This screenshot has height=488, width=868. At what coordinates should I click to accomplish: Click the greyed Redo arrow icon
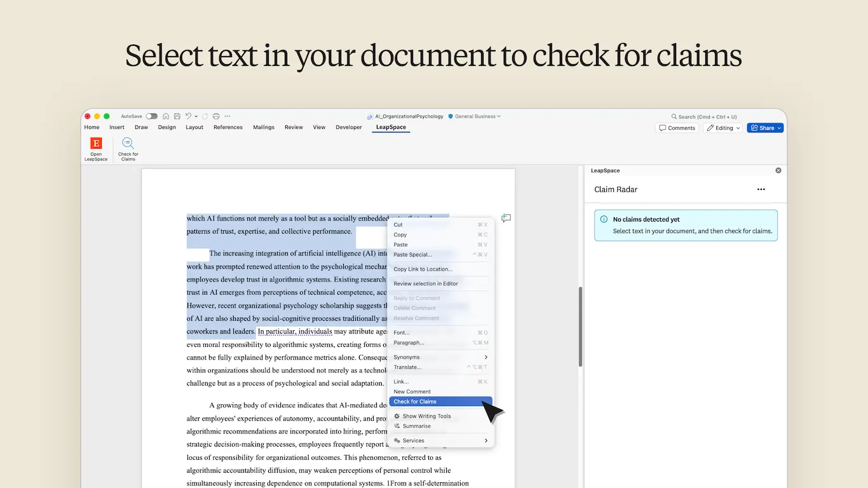coord(205,116)
